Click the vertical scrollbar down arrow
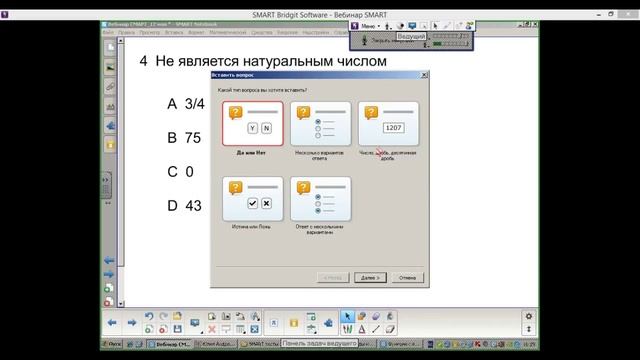 click(120, 304)
